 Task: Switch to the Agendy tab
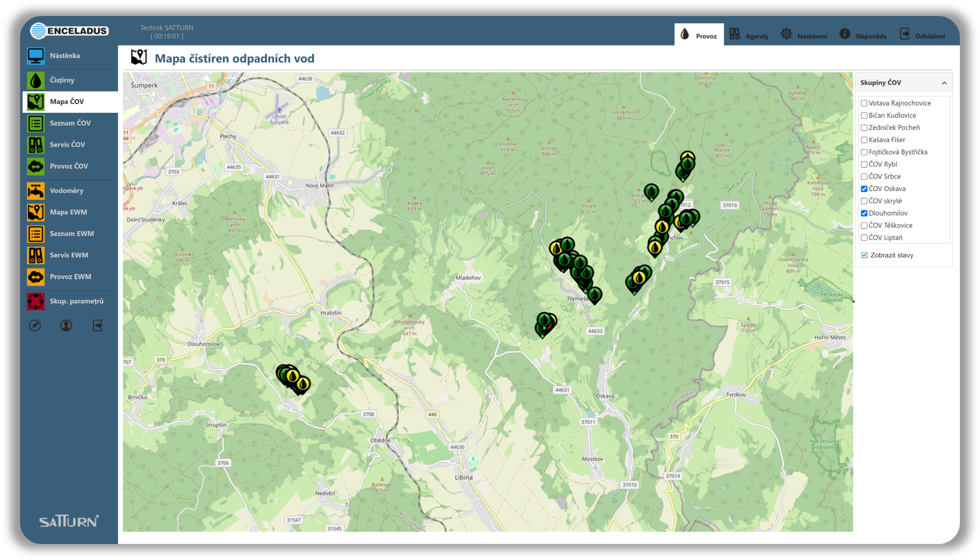tap(749, 35)
